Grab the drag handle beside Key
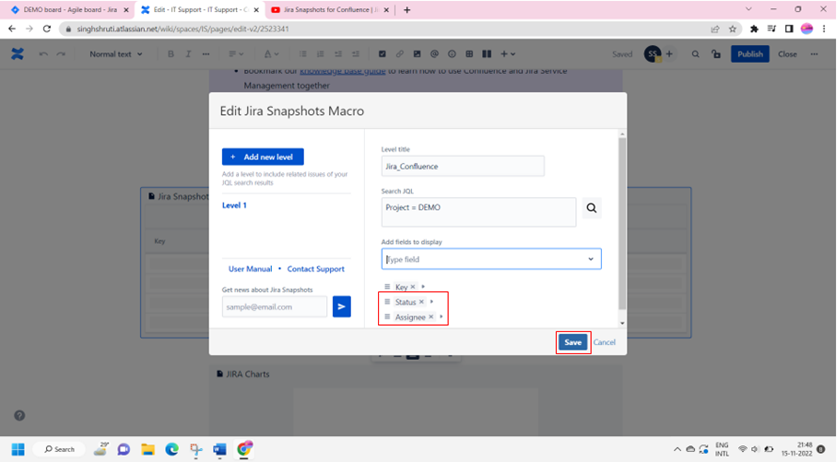This screenshot has height=462, width=837. point(388,287)
